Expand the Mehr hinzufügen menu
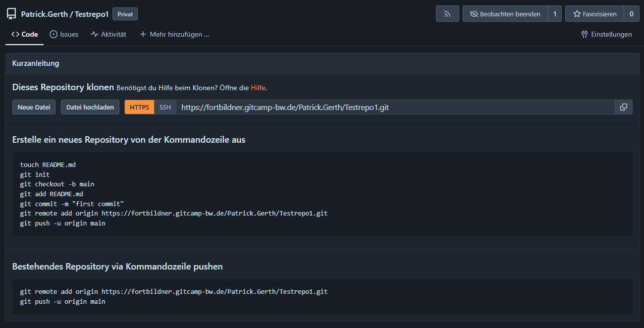This screenshot has height=328, width=644. point(174,34)
